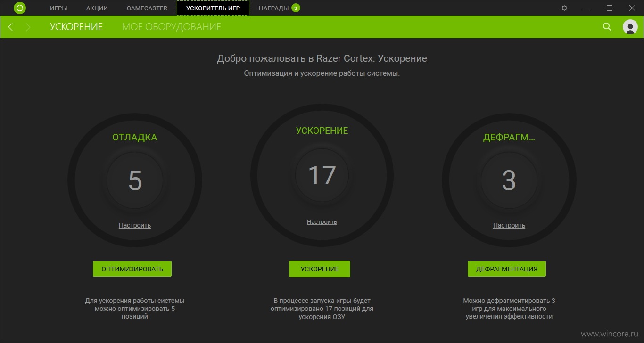Maximize the Razer Cortex window

point(609,8)
